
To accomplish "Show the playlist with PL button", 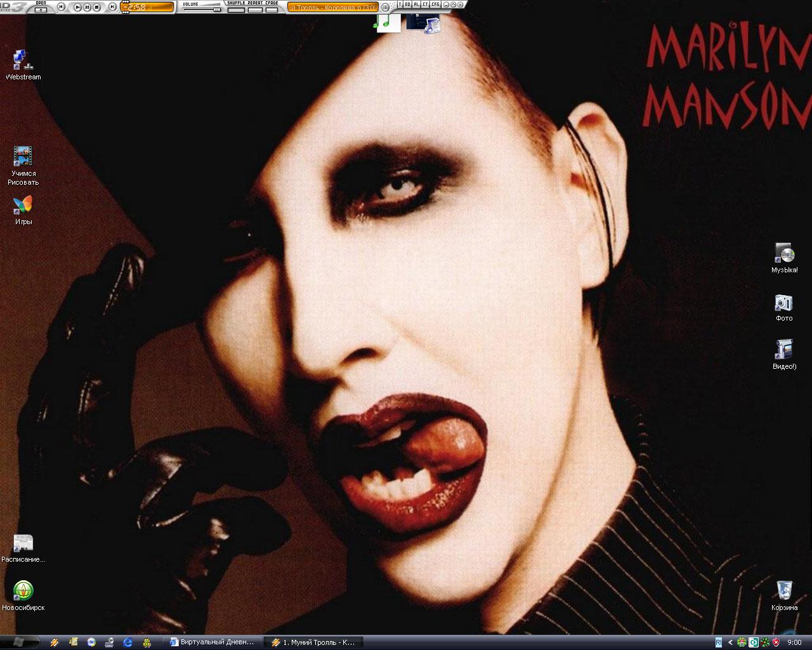I will click(x=416, y=4).
